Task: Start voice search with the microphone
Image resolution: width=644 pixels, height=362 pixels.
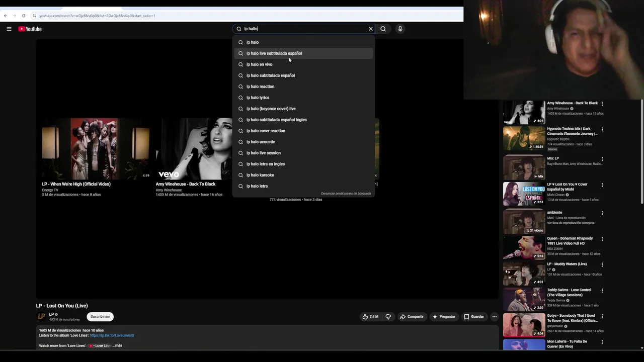Action: click(x=400, y=29)
